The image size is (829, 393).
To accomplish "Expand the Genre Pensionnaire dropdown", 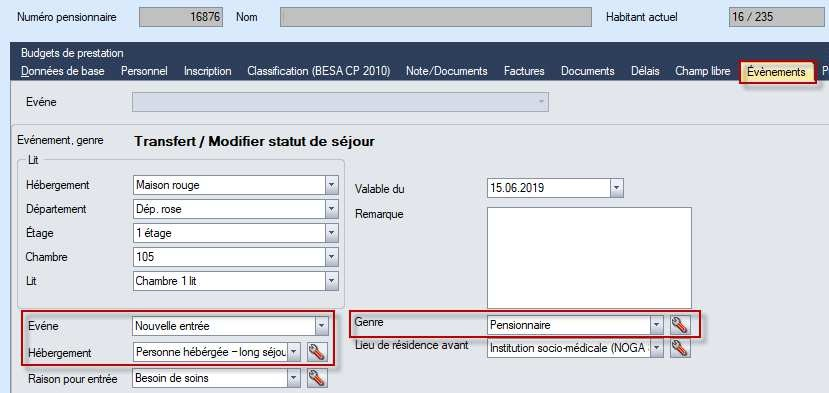I will pos(656,325).
